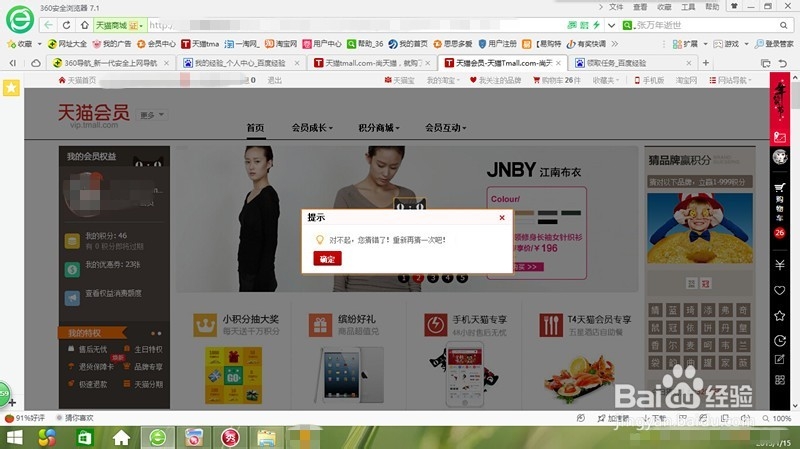Open the 我的广告 bookmark
The image size is (800, 449).
tap(112, 44)
